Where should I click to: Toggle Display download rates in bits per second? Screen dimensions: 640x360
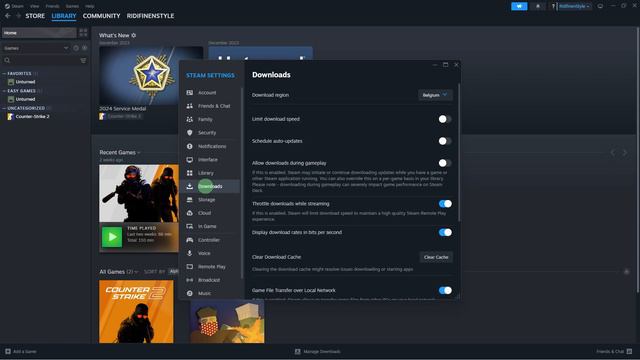pos(445,232)
